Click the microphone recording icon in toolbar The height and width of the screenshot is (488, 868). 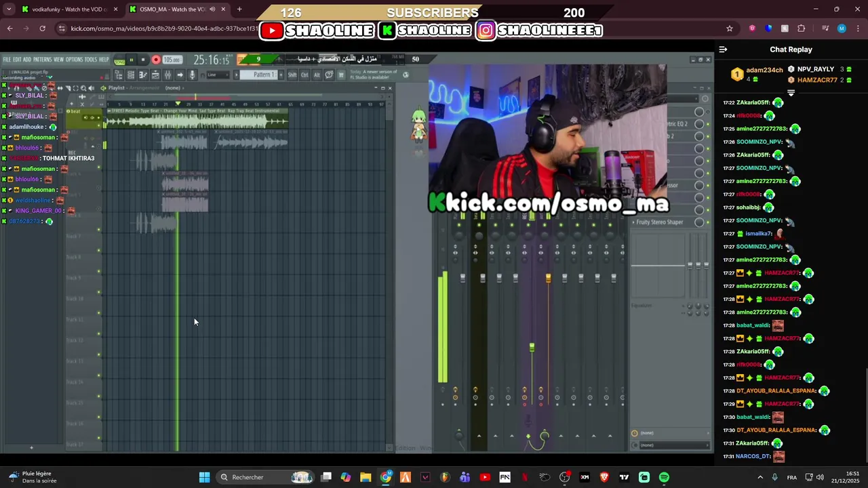point(193,75)
